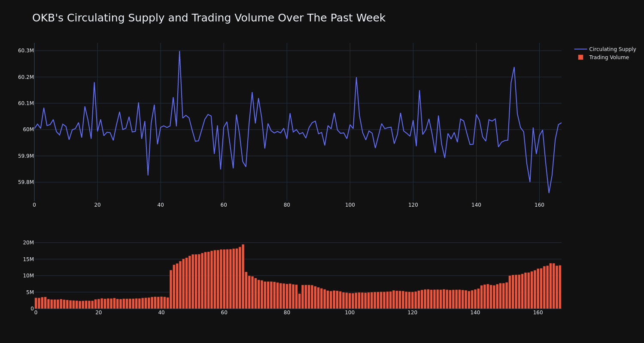Click the blue Circulating Supply legend line
The image size is (644, 343).
pos(580,49)
